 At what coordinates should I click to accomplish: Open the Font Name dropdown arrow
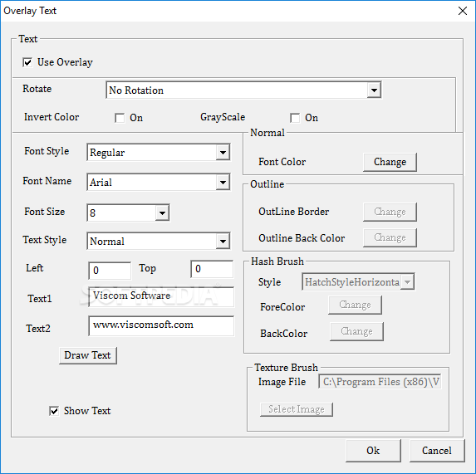point(223,183)
